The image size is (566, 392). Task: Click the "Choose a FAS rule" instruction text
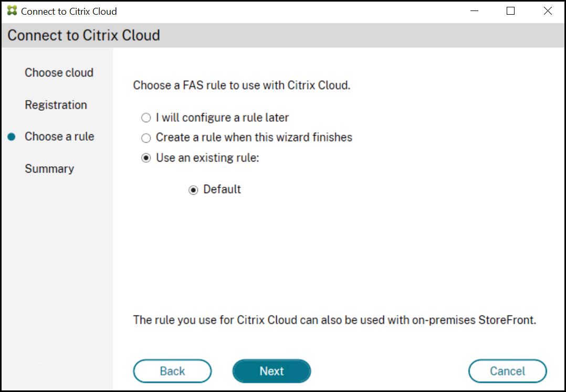pos(242,85)
